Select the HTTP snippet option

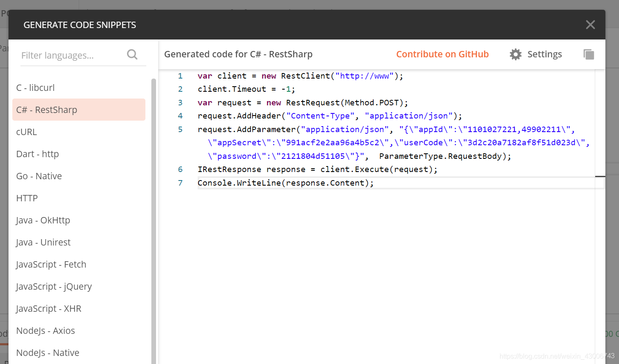click(x=27, y=198)
